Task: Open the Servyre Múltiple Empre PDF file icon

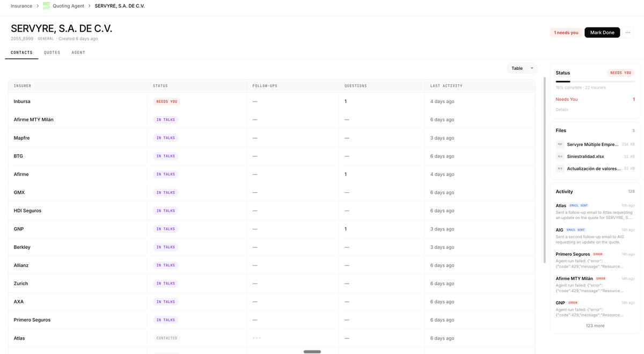Action: pos(560,145)
